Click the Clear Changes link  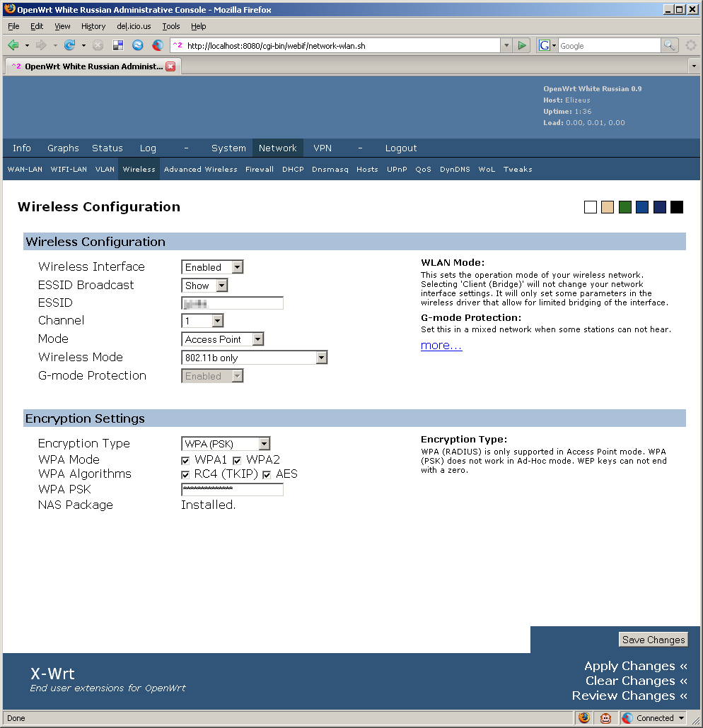636,681
